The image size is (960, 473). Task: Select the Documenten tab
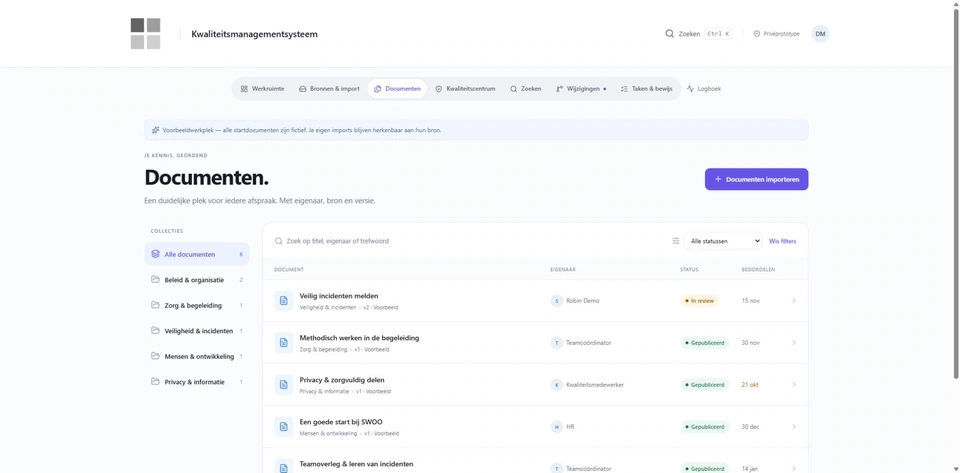point(397,89)
